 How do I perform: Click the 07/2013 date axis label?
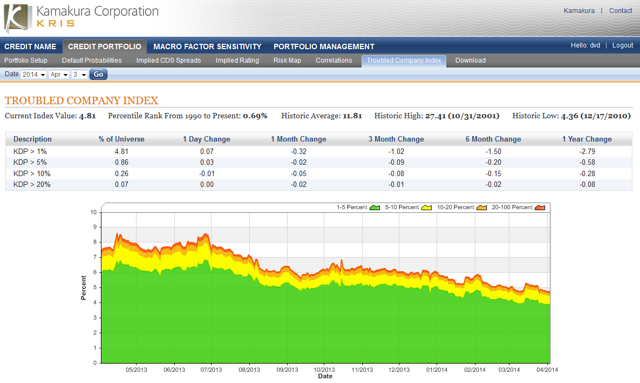click(211, 370)
